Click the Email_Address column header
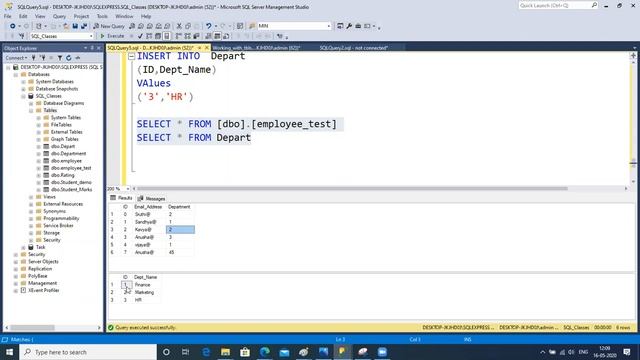Image resolution: width=640 pixels, height=360 pixels. point(149,207)
